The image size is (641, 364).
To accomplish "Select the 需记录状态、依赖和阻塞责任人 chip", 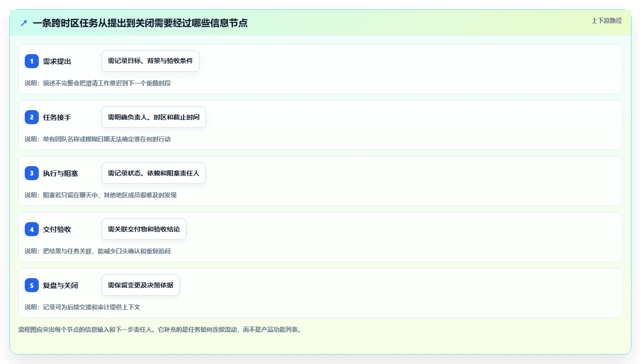I will [154, 173].
